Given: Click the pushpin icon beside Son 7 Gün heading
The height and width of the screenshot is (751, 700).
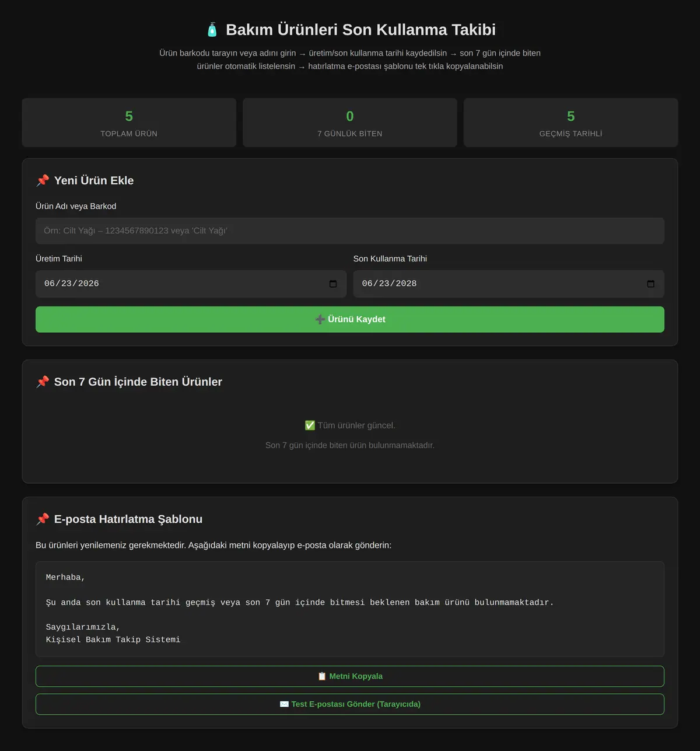Looking at the screenshot, I should coord(43,382).
